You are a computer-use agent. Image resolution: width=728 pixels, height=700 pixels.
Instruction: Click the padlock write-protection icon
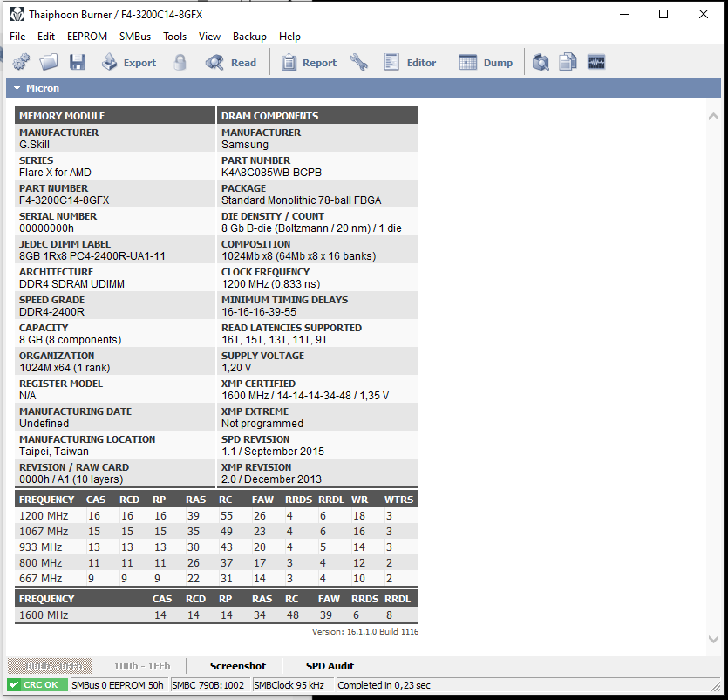pyautogui.click(x=180, y=62)
